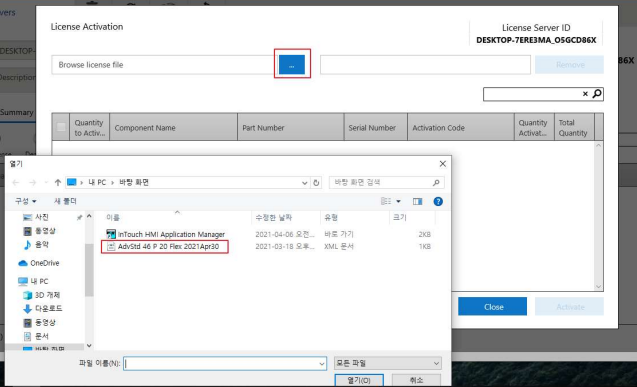This screenshot has height=387, width=637.
Task: Sort by Activation Code column header
Action: tap(461, 128)
